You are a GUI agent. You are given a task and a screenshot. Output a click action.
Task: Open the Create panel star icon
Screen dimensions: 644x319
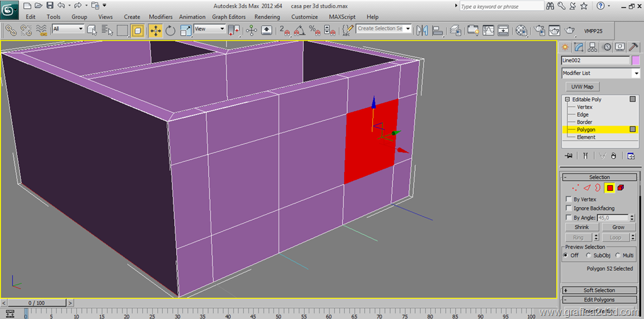point(565,47)
